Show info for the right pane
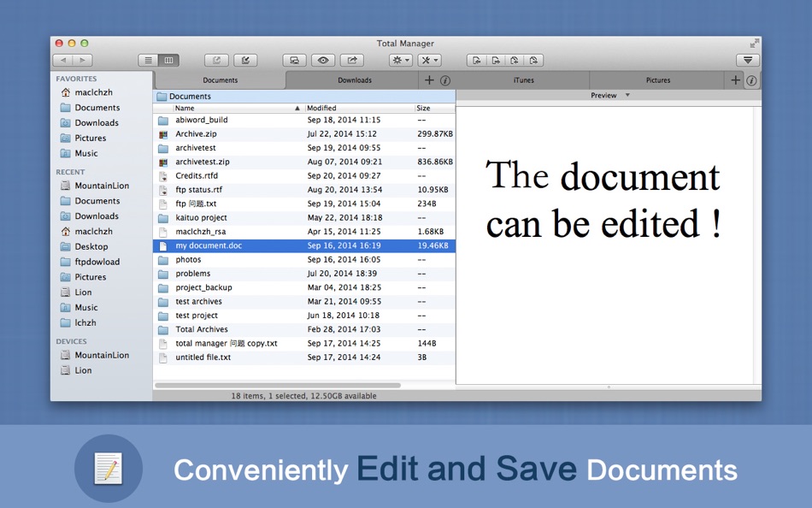812x508 pixels. pyautogui.click(x=751, y=80)
